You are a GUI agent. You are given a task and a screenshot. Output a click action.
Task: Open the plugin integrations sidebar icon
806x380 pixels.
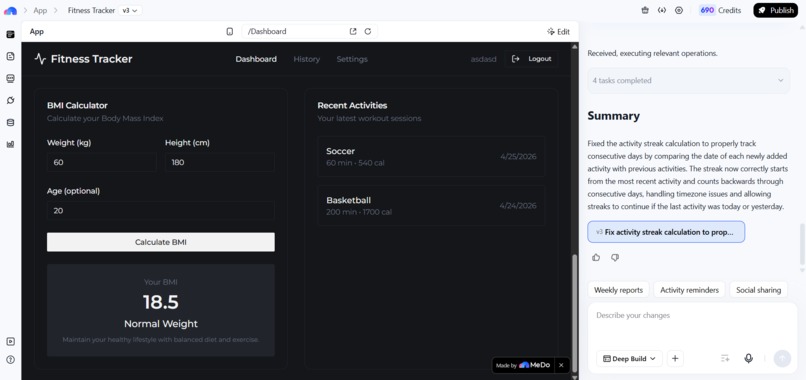tap(10, 100)
